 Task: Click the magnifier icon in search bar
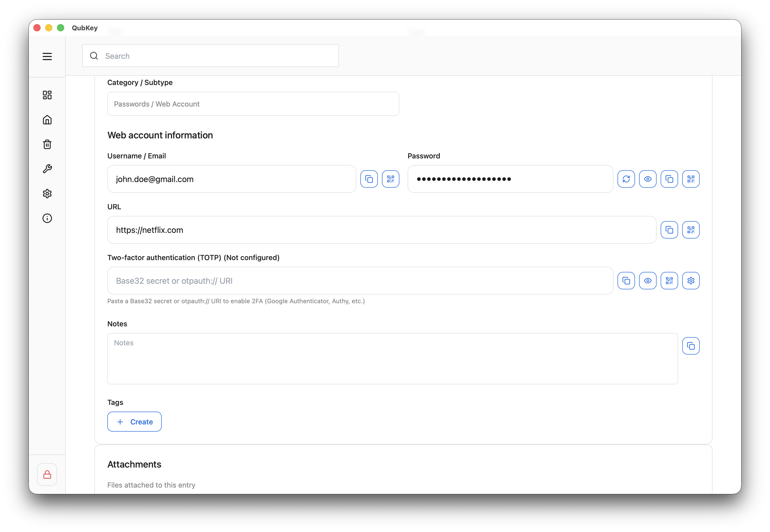[x=94, y=56]
